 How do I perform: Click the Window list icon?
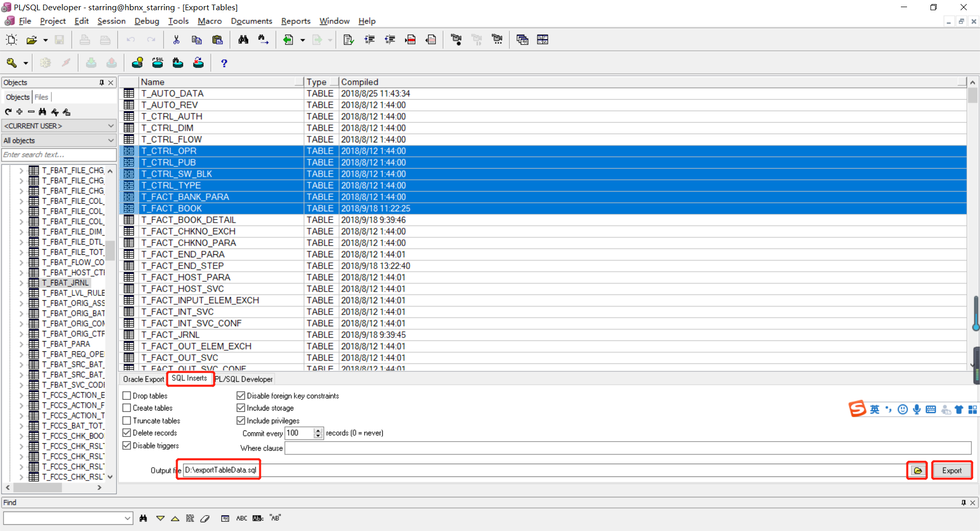522,40
